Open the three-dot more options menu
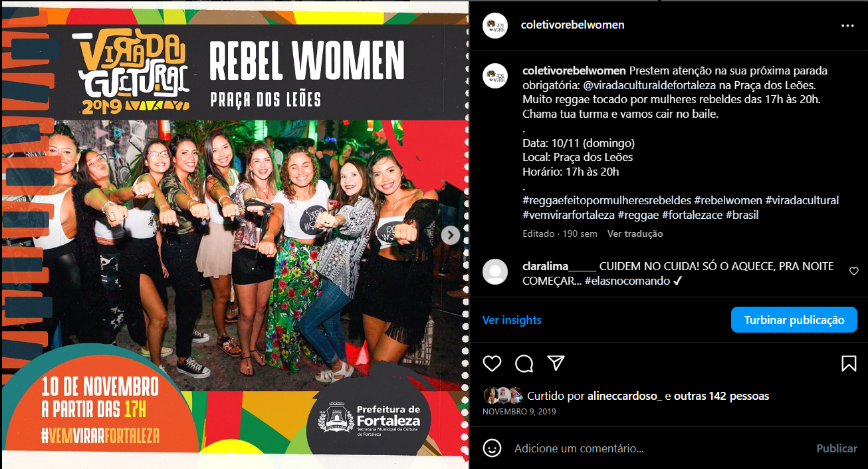Image resolution: width=868 pixels, height=469 pixels. pyautogui.click(x=847, y=25)
